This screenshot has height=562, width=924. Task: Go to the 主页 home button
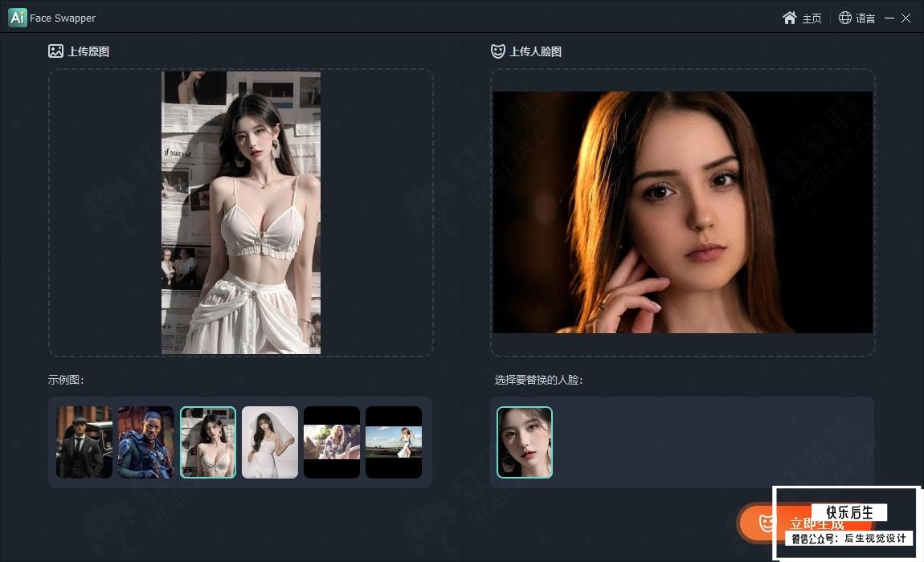802,18
